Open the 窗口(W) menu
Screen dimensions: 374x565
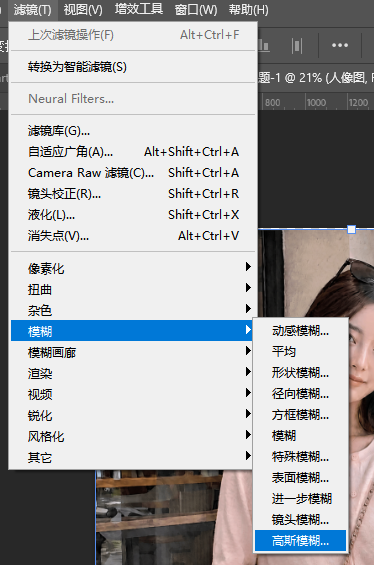pos(196,10)
